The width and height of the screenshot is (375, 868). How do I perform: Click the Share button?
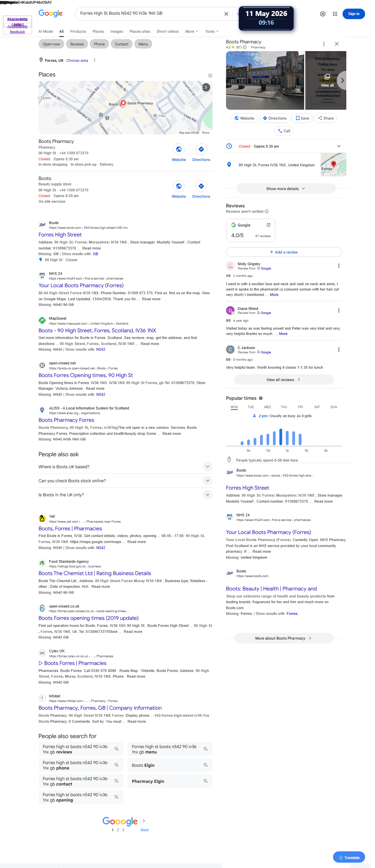point(330,120)
